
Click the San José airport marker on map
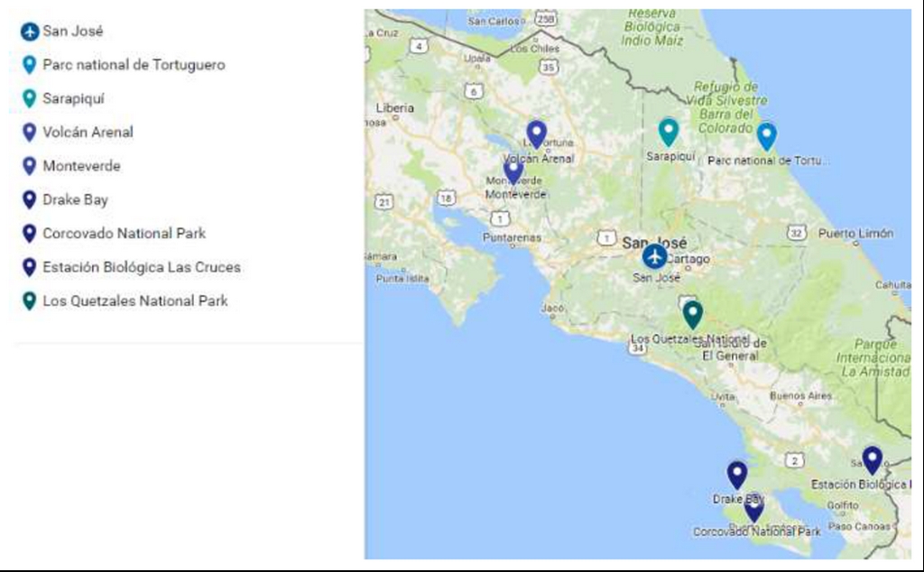(654, 256)
